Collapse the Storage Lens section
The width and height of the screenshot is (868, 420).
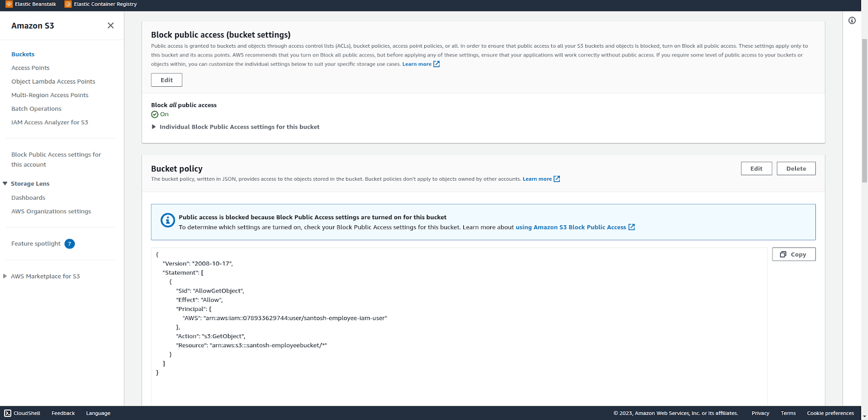(5, 183)
